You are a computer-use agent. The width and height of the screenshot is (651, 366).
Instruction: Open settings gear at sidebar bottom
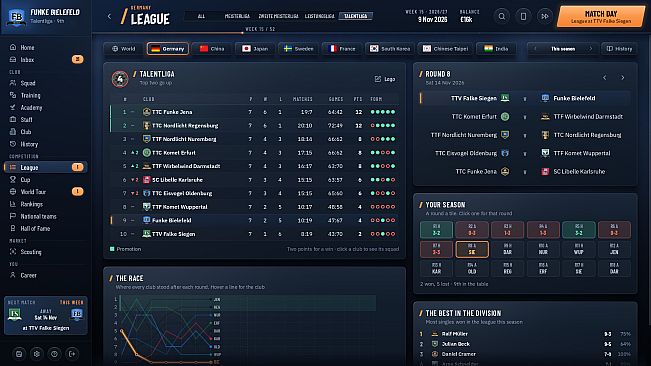pos(37,354)
